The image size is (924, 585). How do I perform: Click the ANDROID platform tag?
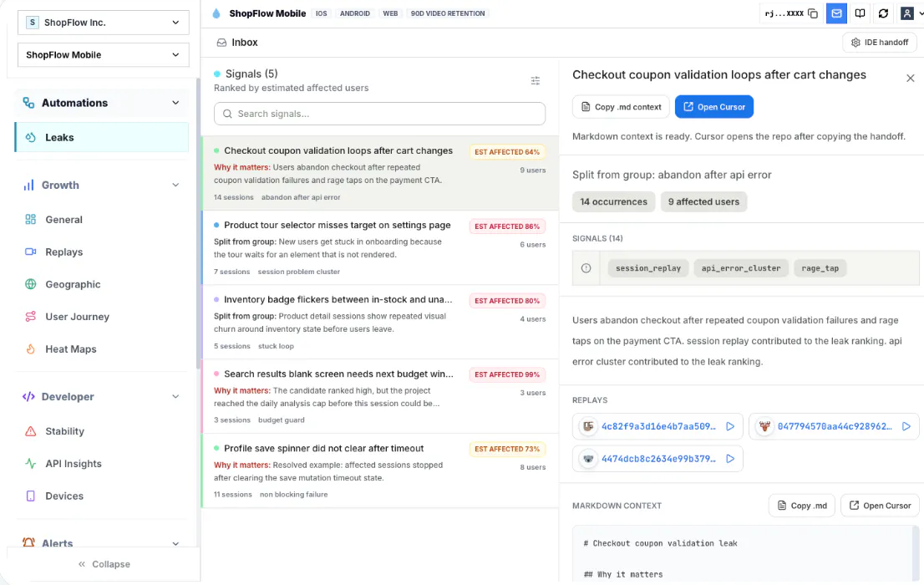(x=355, y=13)
